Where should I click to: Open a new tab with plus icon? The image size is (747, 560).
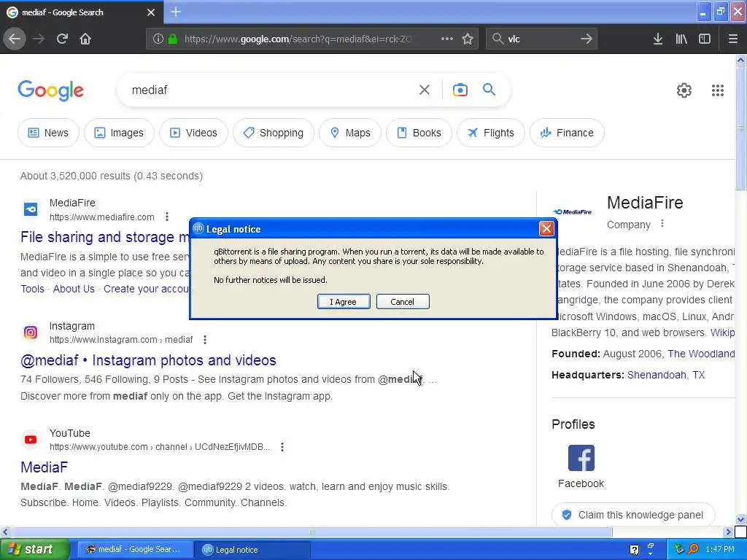pos(176,12)
